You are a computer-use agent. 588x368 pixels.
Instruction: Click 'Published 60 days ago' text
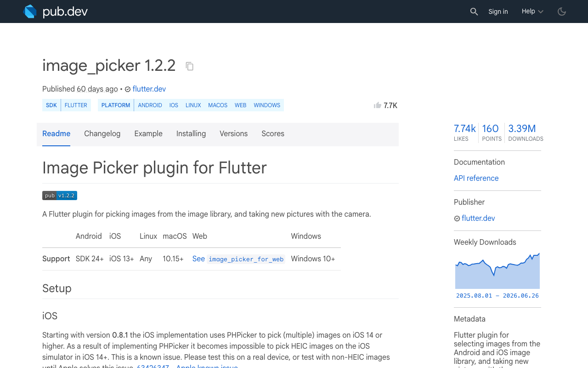pyautogui.click(x=80, y=89)
